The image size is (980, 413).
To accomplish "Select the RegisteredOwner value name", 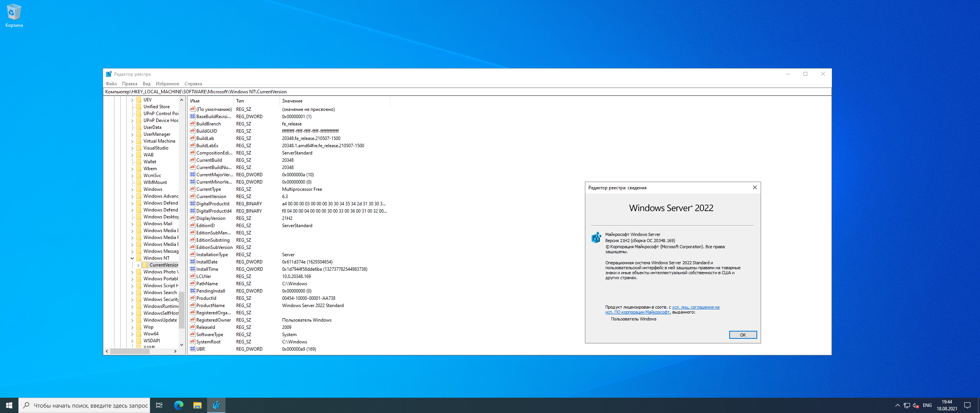I will (x=214, y=320).
